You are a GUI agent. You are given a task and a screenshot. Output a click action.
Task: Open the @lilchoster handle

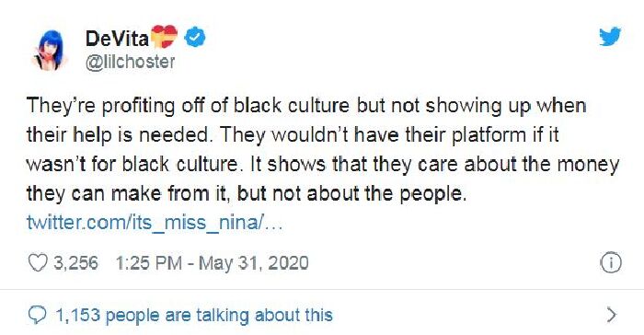(x=131, y=62)
